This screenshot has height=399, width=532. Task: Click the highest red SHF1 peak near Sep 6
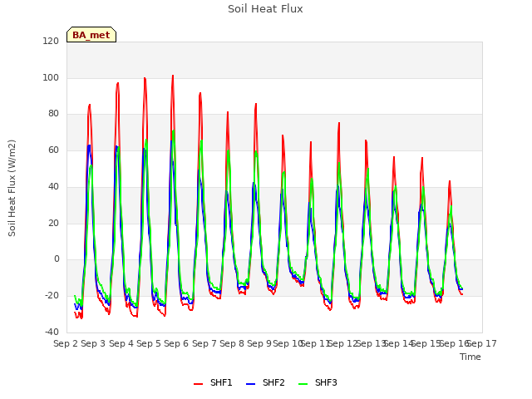click(173, 76)
